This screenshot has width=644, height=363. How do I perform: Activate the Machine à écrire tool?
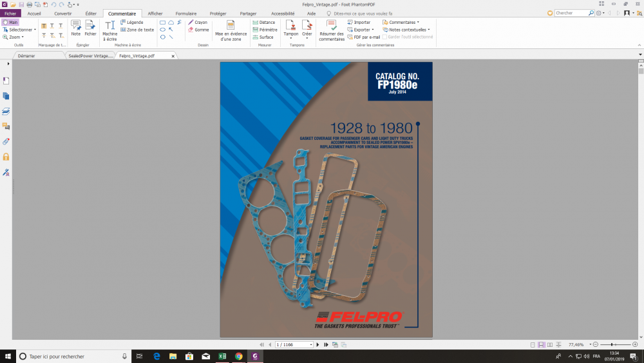point(109,30)
